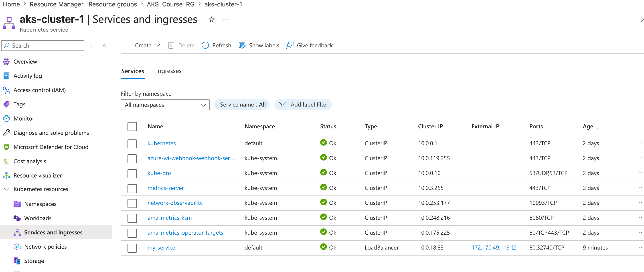Check the network-observability row
644x272 pixels.
click(x=132, y=203)
